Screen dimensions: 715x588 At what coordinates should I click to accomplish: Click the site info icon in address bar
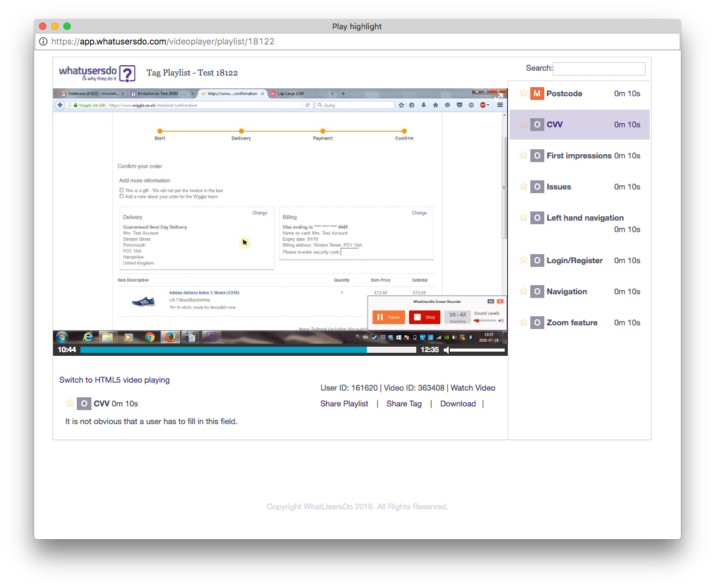click(x=43, y=41)
